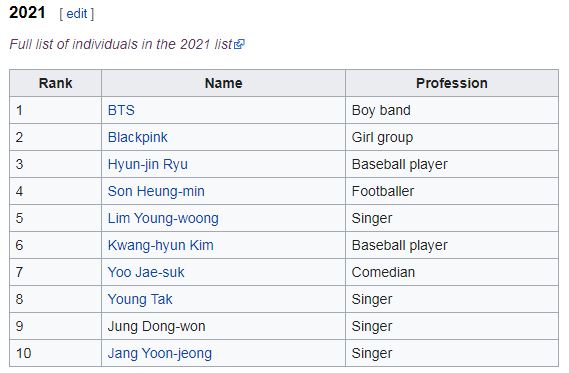The height and width of the screenshot is (373, 569).
Task: Open Hyun-jin Ryu's page
Action: click(x=148, y=164)
